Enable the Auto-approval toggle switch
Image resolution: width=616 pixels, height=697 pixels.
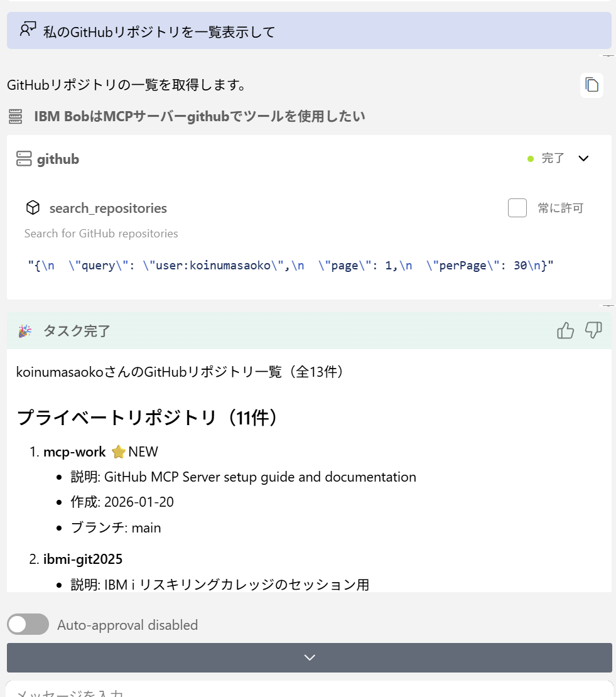pos(28,624)
